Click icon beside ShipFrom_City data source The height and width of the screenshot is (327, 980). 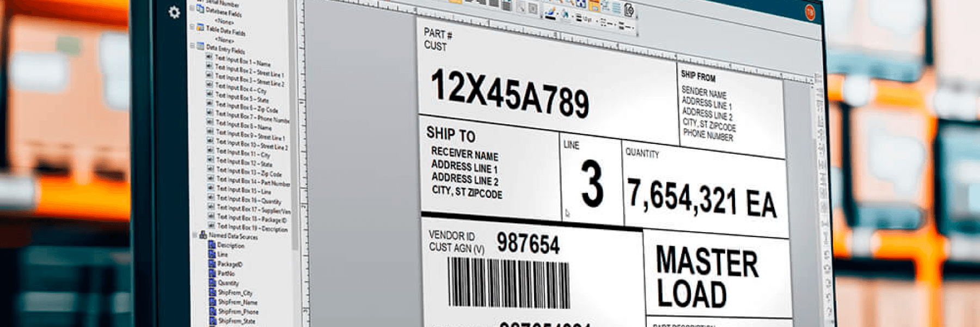tap(213, 292)
